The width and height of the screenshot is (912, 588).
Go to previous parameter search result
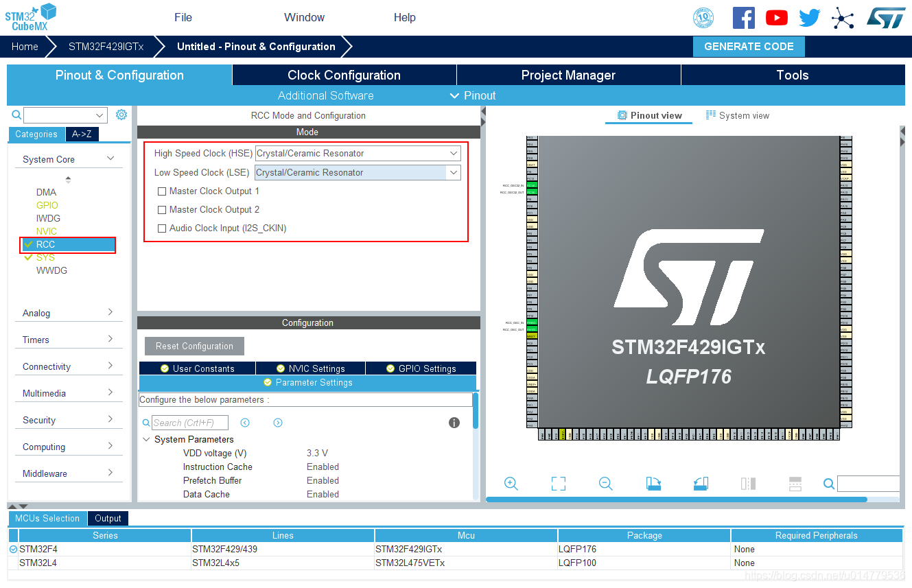(245, 423)
